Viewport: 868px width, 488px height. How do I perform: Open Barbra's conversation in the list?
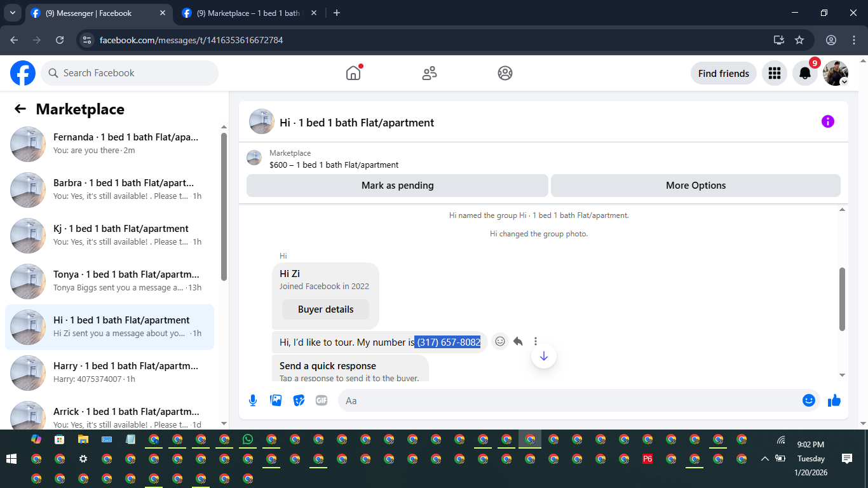point(109,189)
